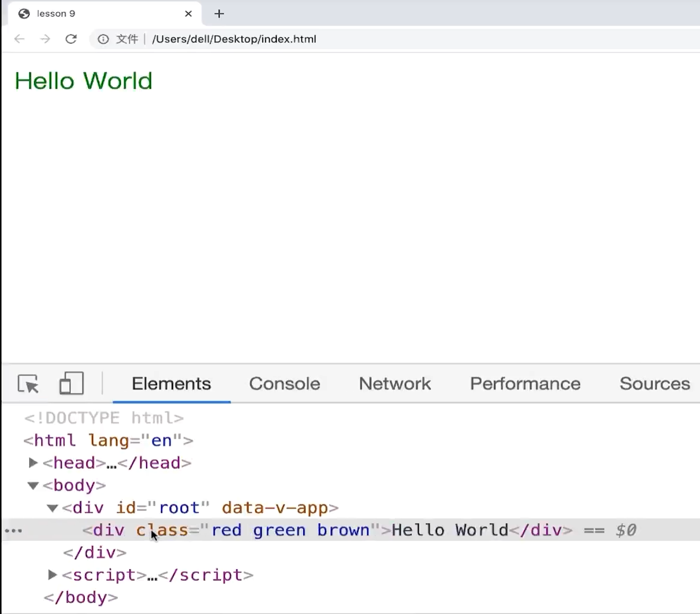
Task: Select the div id="root" node
Action: click(200, 508)
